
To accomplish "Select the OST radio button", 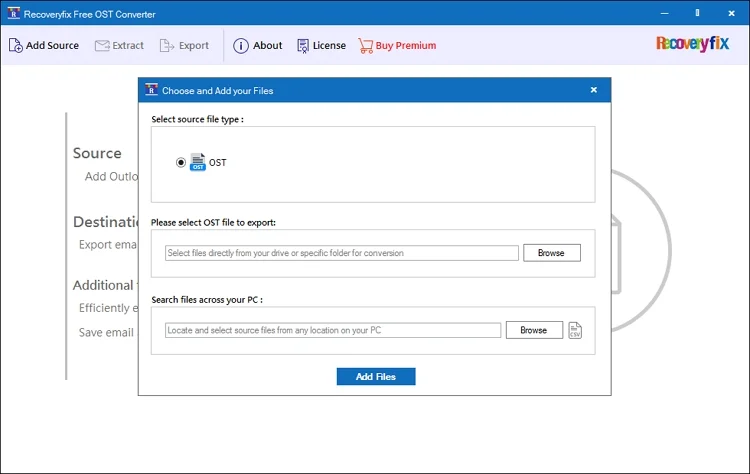I will 181,163.
